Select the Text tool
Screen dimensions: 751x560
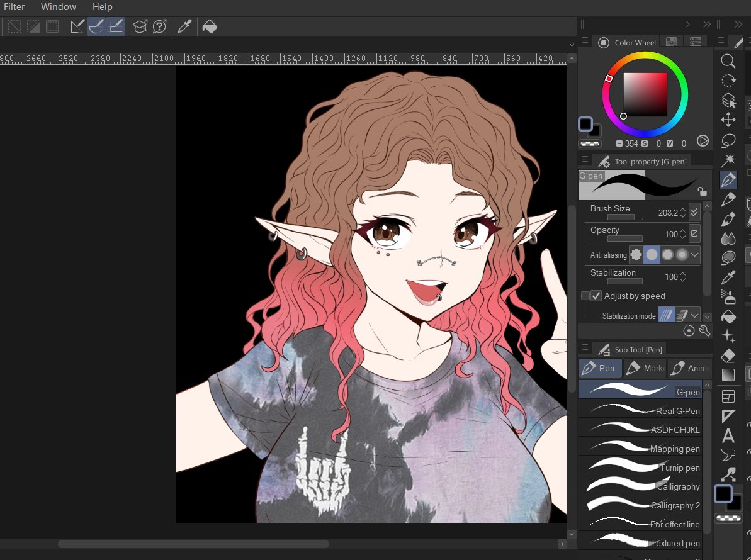728,435
